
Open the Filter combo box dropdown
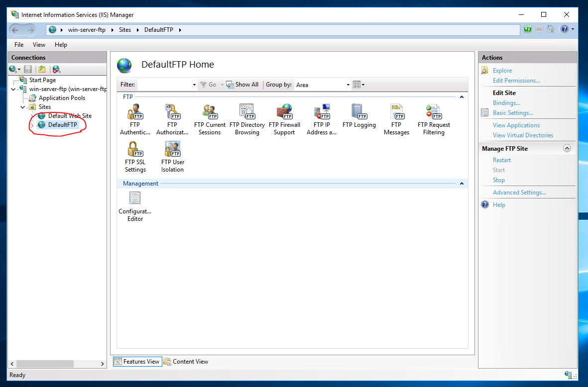click(194, 85)
